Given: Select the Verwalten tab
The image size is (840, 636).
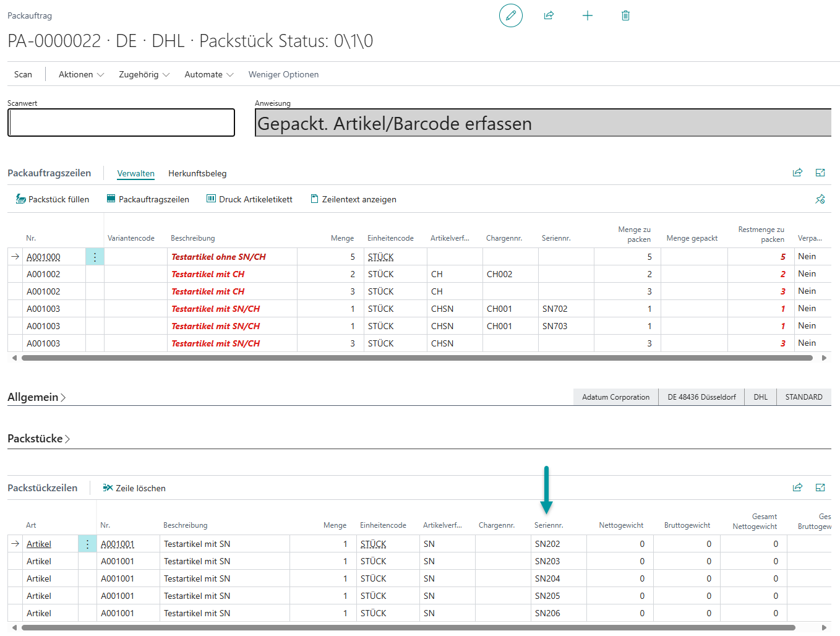Looking at the screenshot, I should (x=135, y=174).
